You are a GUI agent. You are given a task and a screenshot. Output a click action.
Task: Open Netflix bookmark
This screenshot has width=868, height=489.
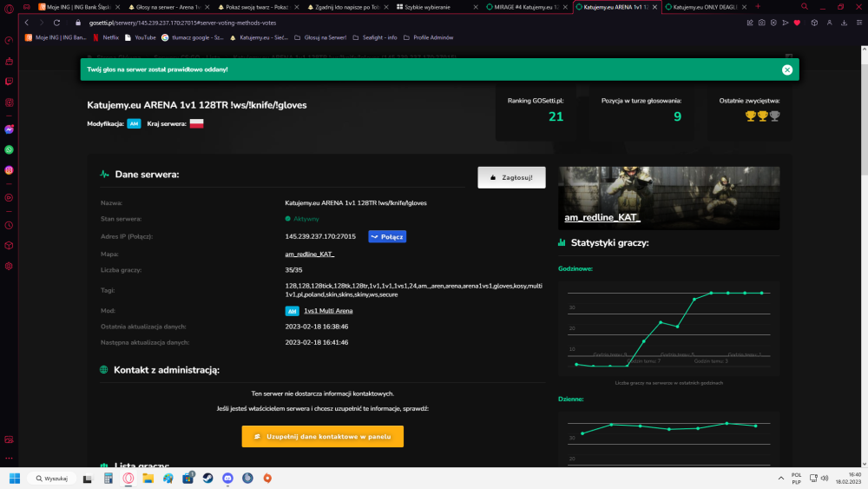[x=106, y=37]
